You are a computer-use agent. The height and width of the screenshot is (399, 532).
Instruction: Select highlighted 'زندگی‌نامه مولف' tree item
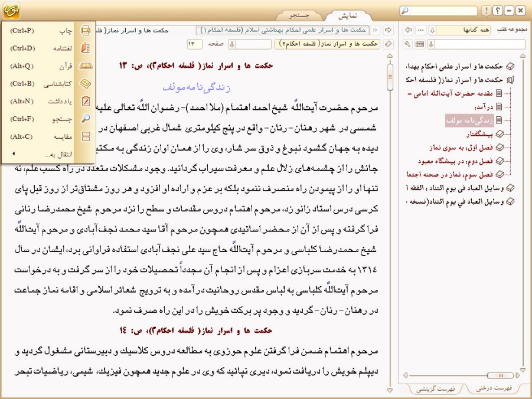pyautogui.click(x=469, y=120)
